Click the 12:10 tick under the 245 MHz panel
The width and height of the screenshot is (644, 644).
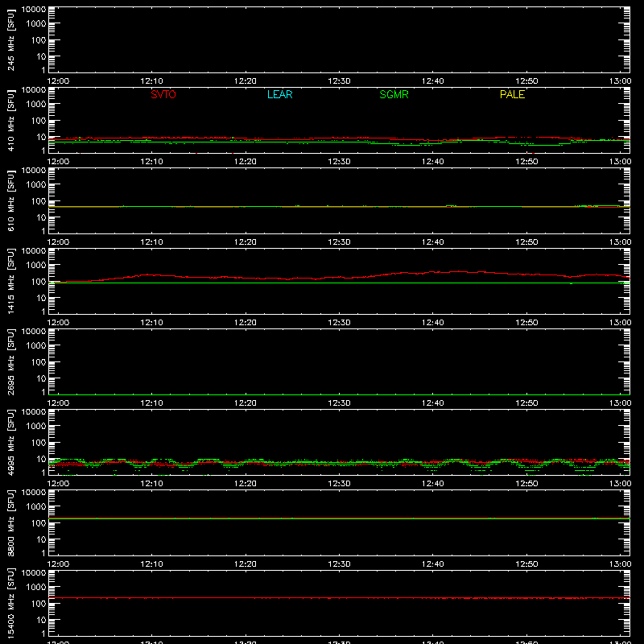coord(151,81)
